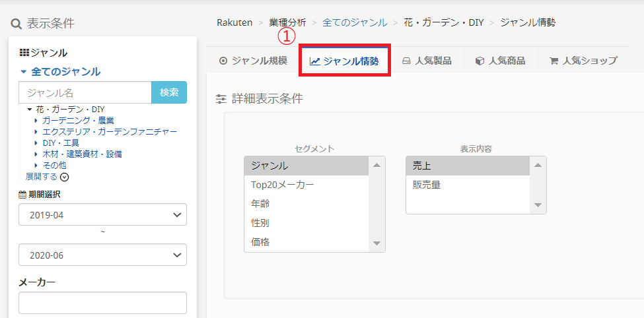Go to the 人気ショップ tab

point(583,61)
